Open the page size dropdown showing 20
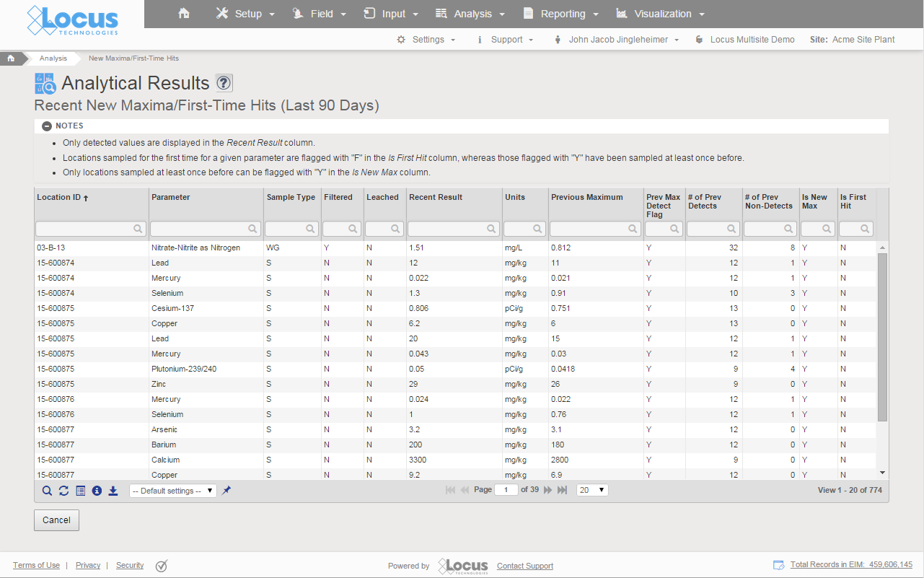 591,489
